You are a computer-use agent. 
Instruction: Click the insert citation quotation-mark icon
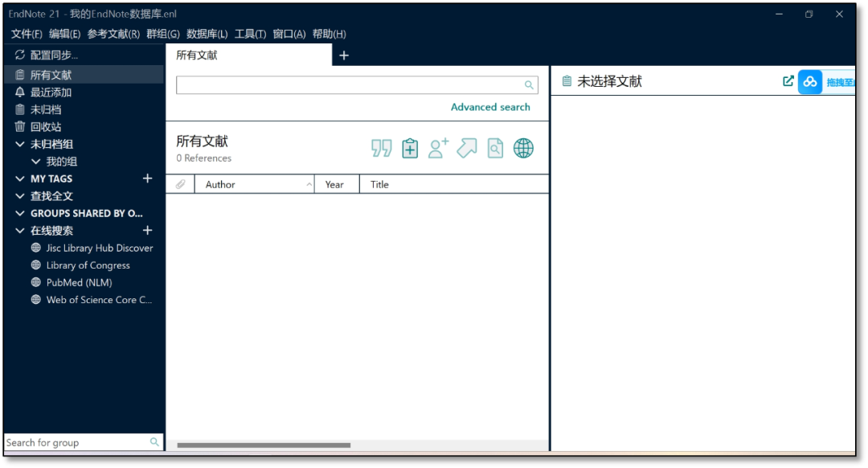click(382, 149)
